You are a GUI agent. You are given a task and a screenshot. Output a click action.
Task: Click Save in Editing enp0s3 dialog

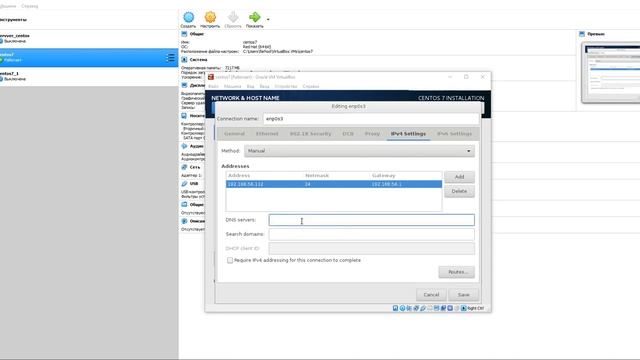[x=464, y=295]
